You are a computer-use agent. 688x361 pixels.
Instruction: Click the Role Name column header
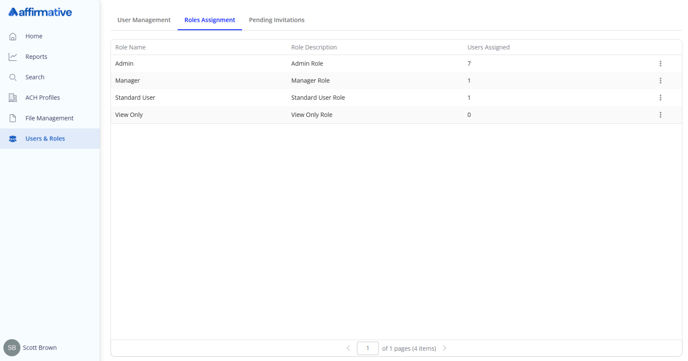click(x=130, y=47)
